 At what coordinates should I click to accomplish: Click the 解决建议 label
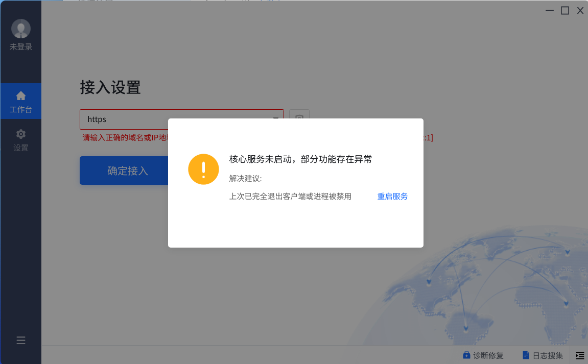click(x=245, y=179)
